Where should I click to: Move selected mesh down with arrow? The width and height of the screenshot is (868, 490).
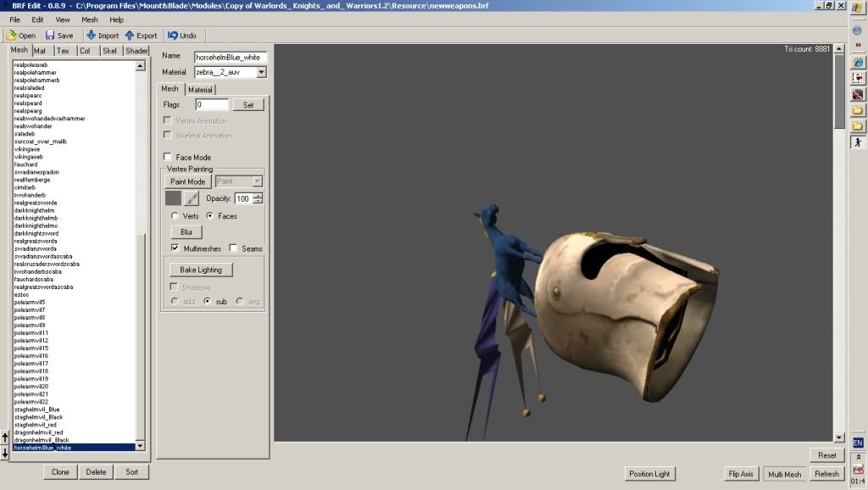coord(5,453)
